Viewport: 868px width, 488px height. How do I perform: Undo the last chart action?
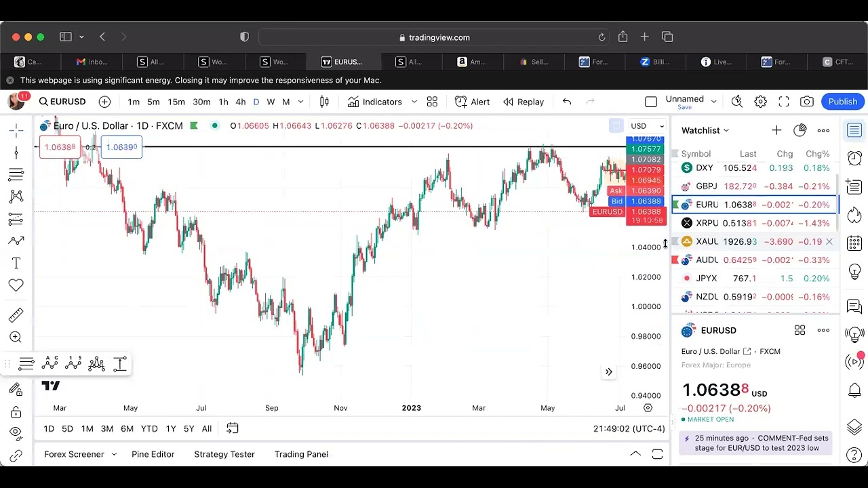click(x=567, y=102)
